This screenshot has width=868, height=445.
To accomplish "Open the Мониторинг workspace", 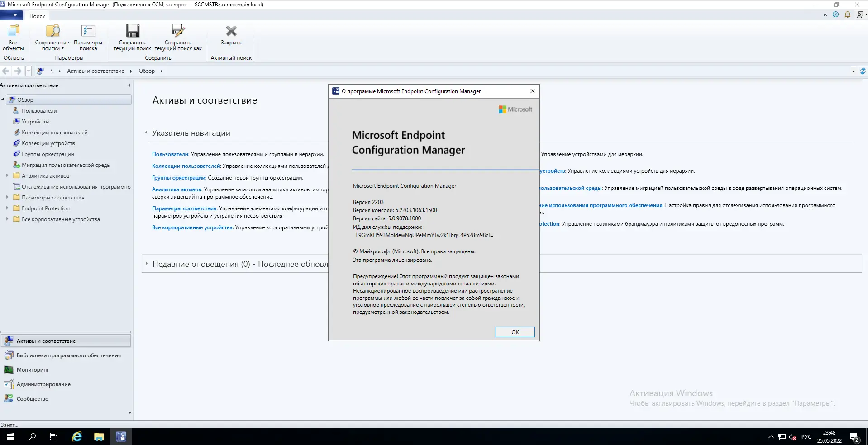I will coord(66,370).
